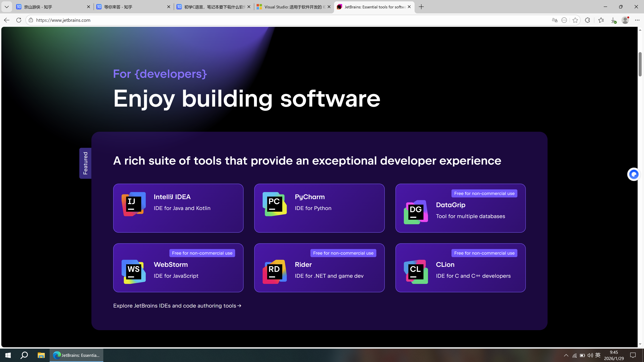
Task: Open Windows taskbar search
Action: [x=24, y=355]
